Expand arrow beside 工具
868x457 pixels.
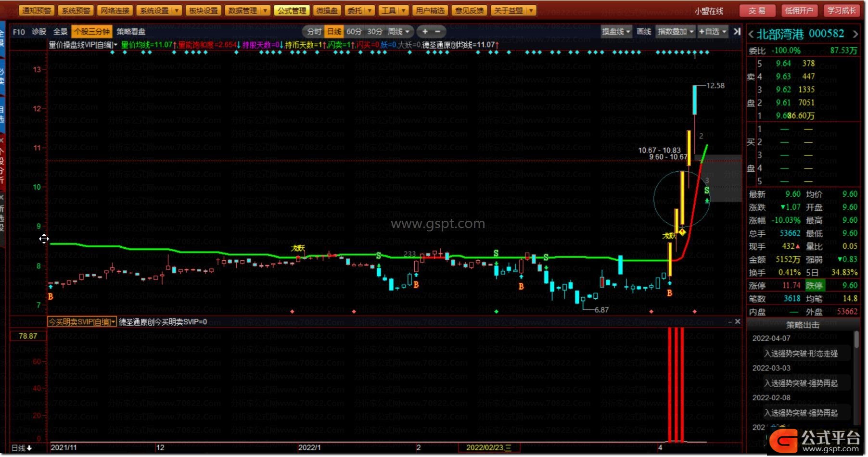403,11
